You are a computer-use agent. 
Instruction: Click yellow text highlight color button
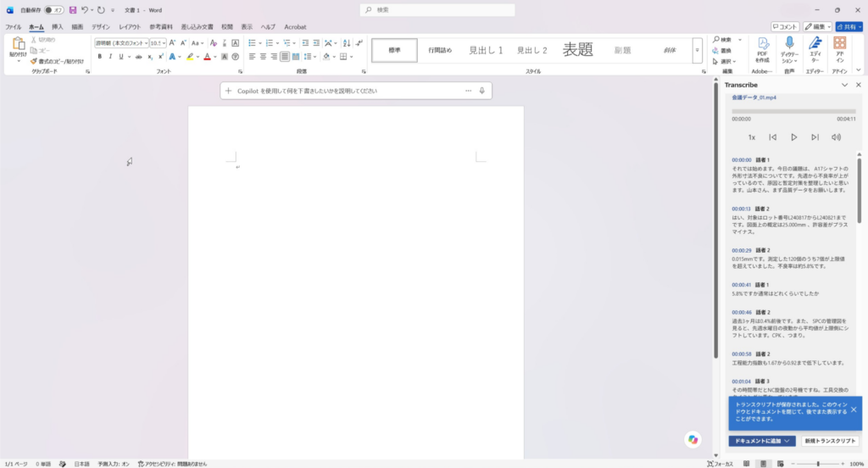click(190, 57)
